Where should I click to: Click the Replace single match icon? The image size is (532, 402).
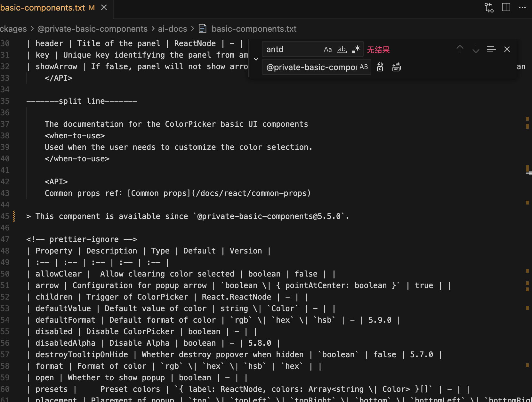click(380, 67)
